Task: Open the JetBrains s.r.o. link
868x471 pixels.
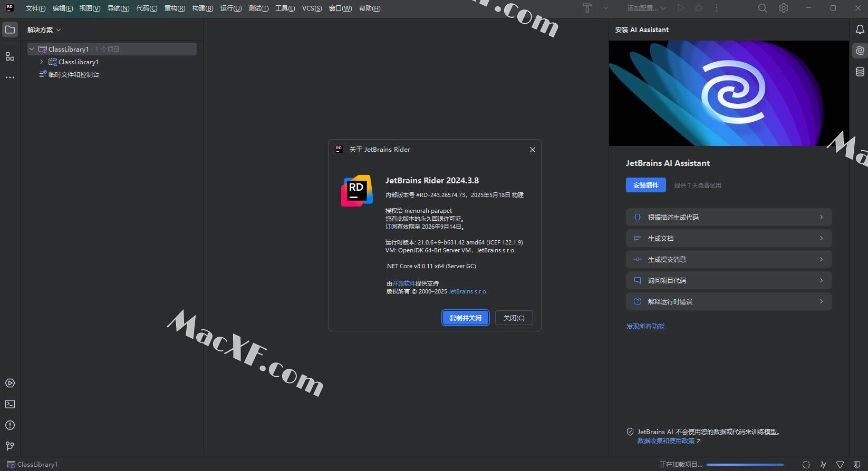Action: click(468, 291)
